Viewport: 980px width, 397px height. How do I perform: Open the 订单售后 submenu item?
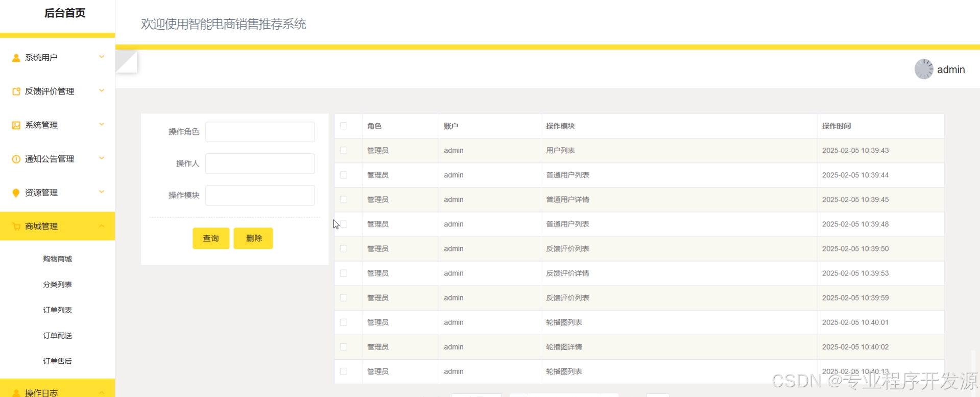tap(58, 361)
